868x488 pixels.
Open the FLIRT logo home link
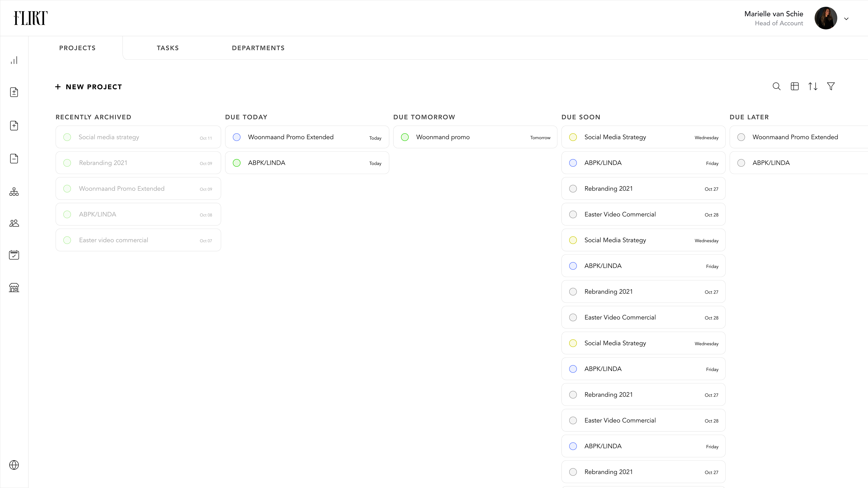[x=31, y=18]
